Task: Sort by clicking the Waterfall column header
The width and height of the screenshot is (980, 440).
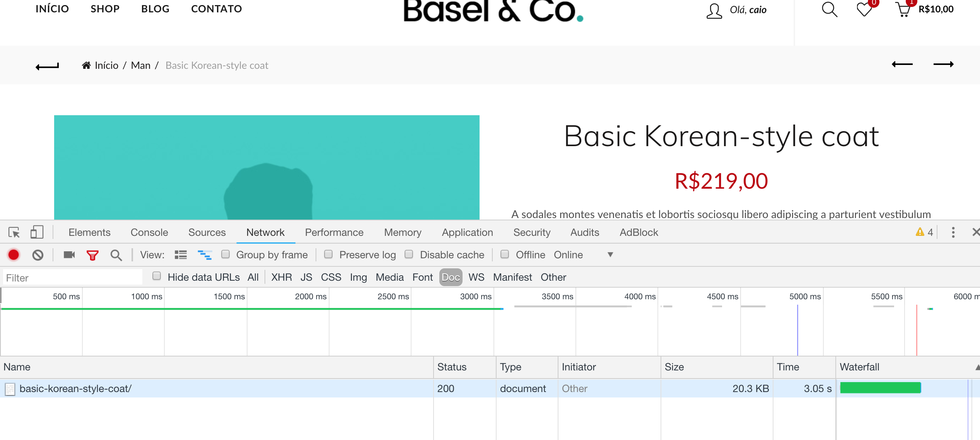Action: pyautogui.click(x=859, y=367)
